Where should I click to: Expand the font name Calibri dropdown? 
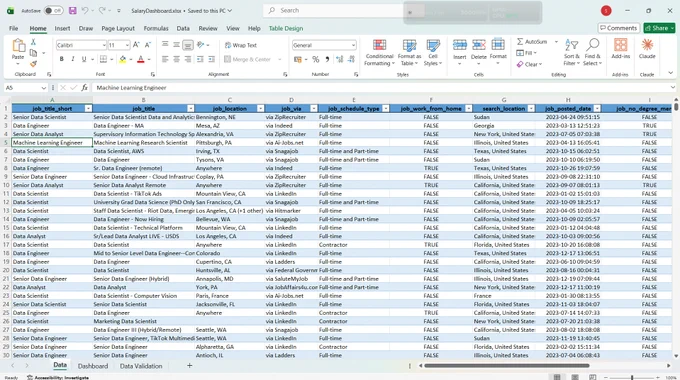pos(104,45)
